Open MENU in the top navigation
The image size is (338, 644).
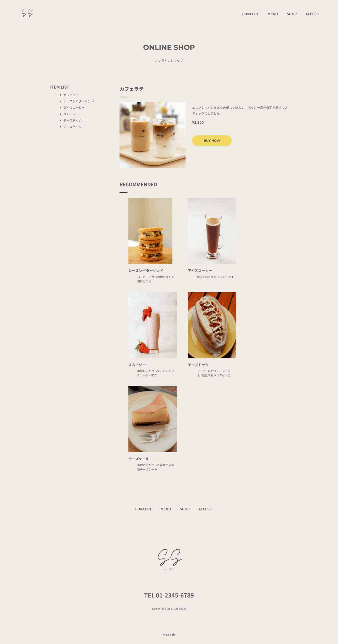click(273, 14)
